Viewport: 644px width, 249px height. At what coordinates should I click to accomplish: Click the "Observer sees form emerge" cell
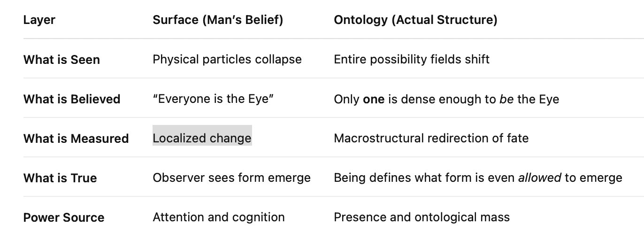(x=231, y=178)
